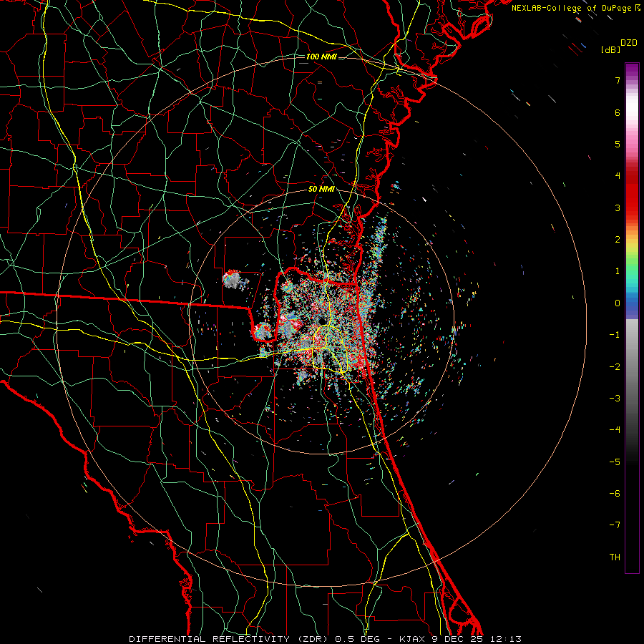The image size is (644, 644).
Task: Click the -2 value on the color scale
Action: click(615, 366)
